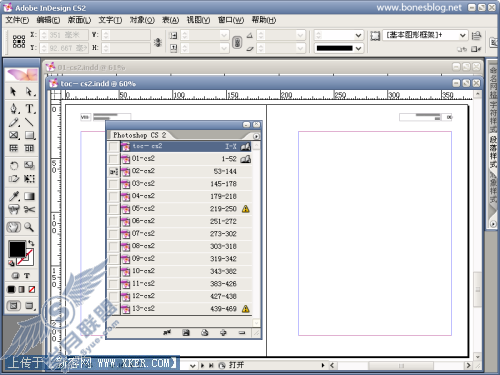Toggle style source box beside 01-cs2

click(114, 159)
